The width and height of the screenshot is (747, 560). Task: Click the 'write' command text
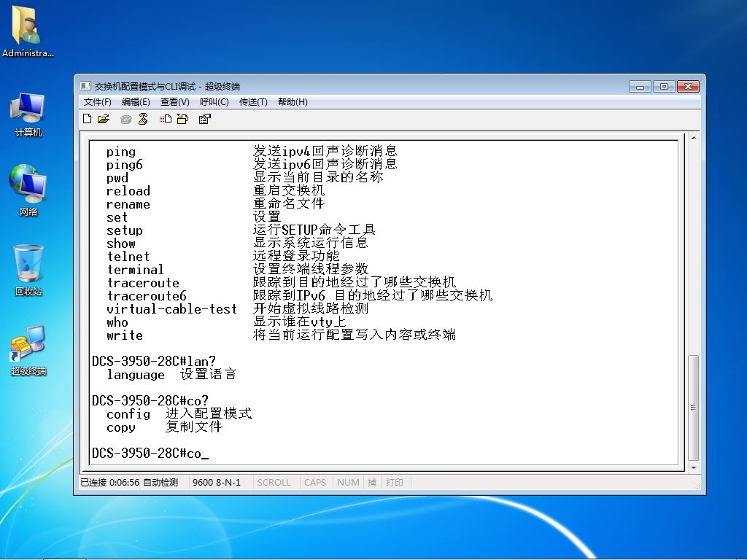124,335
